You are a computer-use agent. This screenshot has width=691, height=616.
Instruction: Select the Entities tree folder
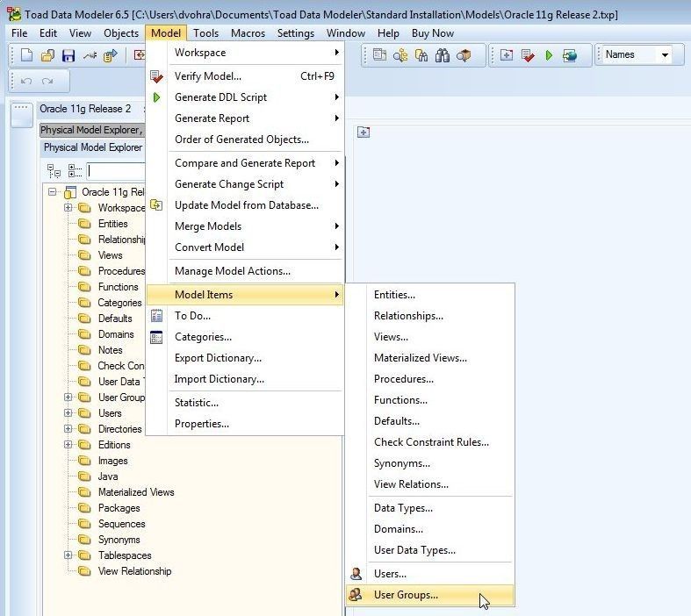[112, 224]
